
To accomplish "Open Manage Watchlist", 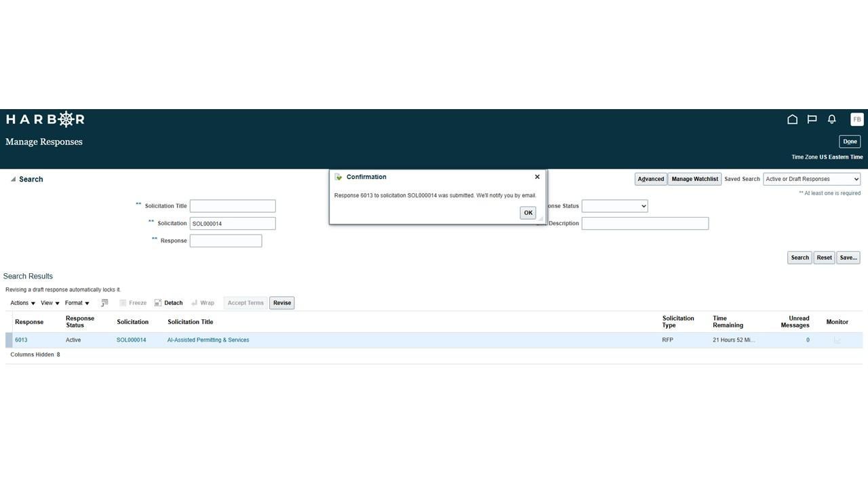I will tap(694, 179).
